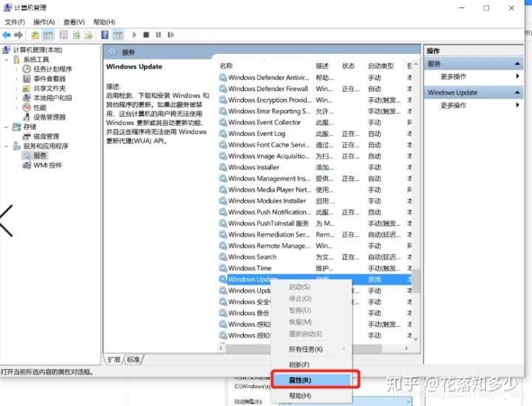Open the 文件(F) menu

(15, 22)
